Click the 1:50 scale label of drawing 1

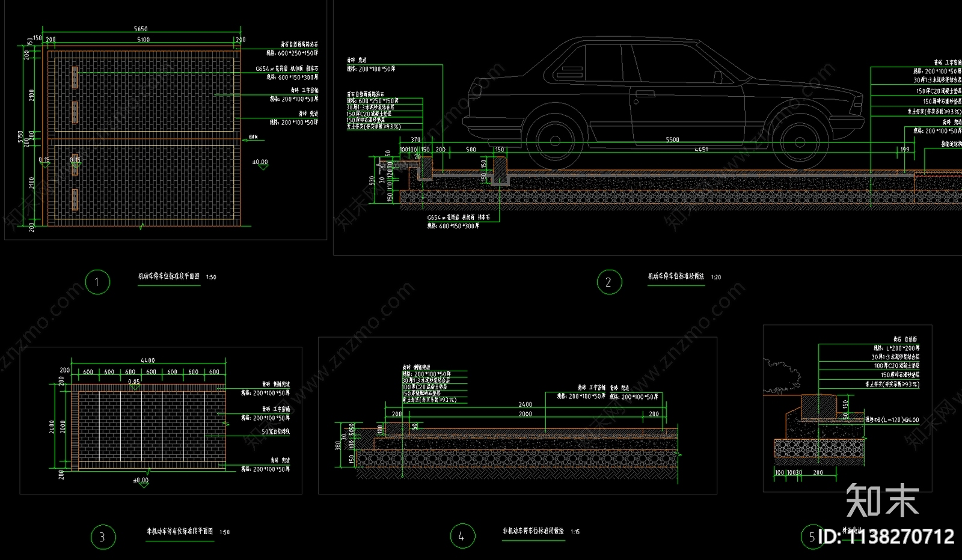pos(211,278)
